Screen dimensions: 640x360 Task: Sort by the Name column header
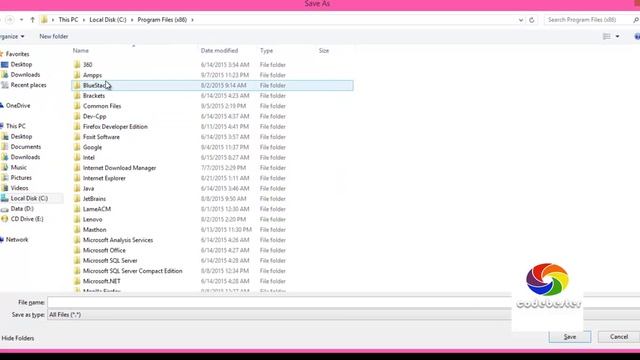[x=81, y=51]
